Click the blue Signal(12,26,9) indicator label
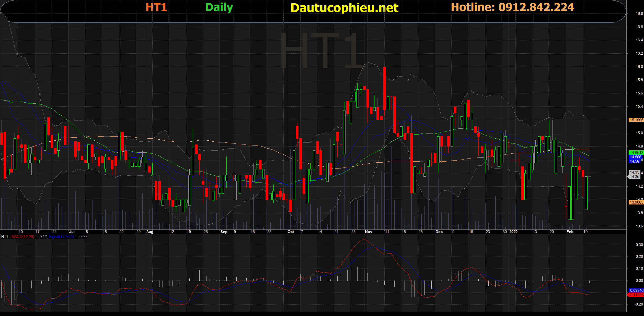This screenshot has width=644, height=316. point(61,237)
